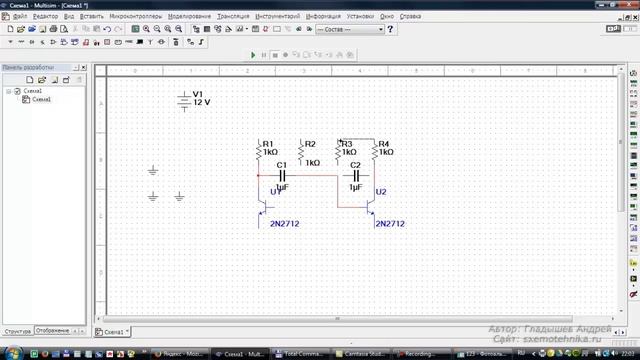This screenshot has height=360, width=640.
Task: Click the first zoom magnifier icon
Action: 146,29
